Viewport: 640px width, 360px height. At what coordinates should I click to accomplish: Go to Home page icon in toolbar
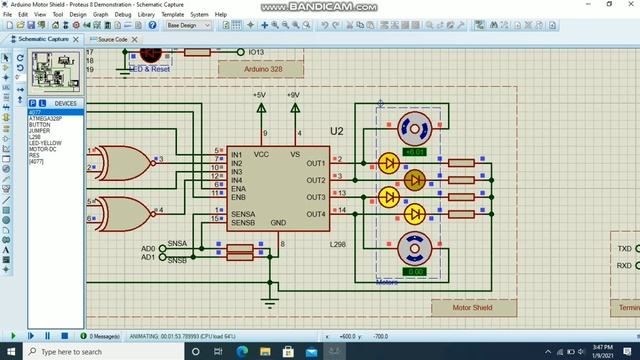pos(56,25)
